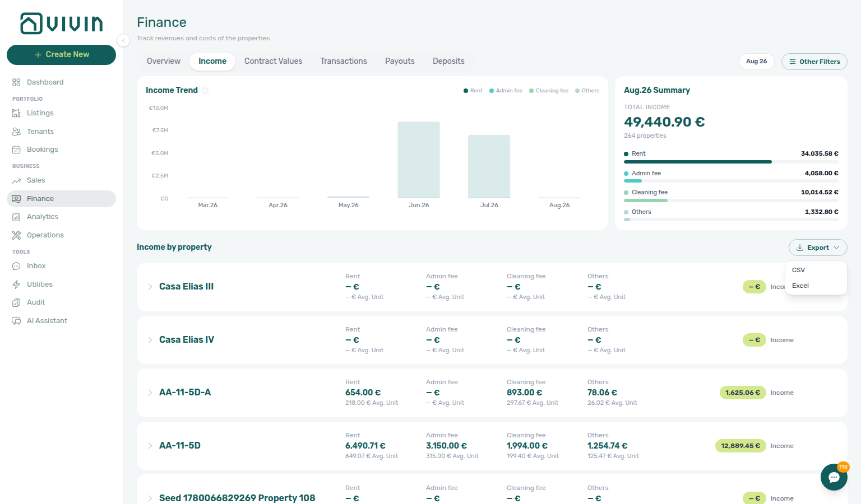Click the 49,440.90 € total income
The width and height of the screenshot is (861, 504).
(x=664, y=122)
